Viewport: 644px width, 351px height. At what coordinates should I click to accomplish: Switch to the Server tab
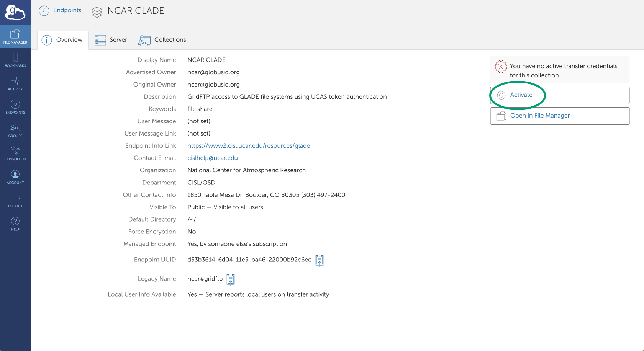(111, 40)
